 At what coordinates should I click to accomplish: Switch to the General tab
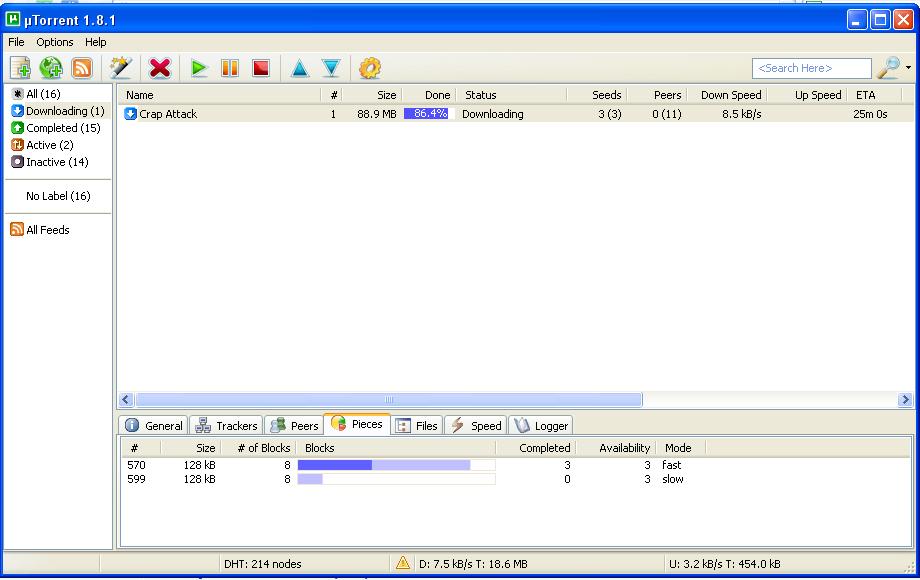(x=154, y=426)
